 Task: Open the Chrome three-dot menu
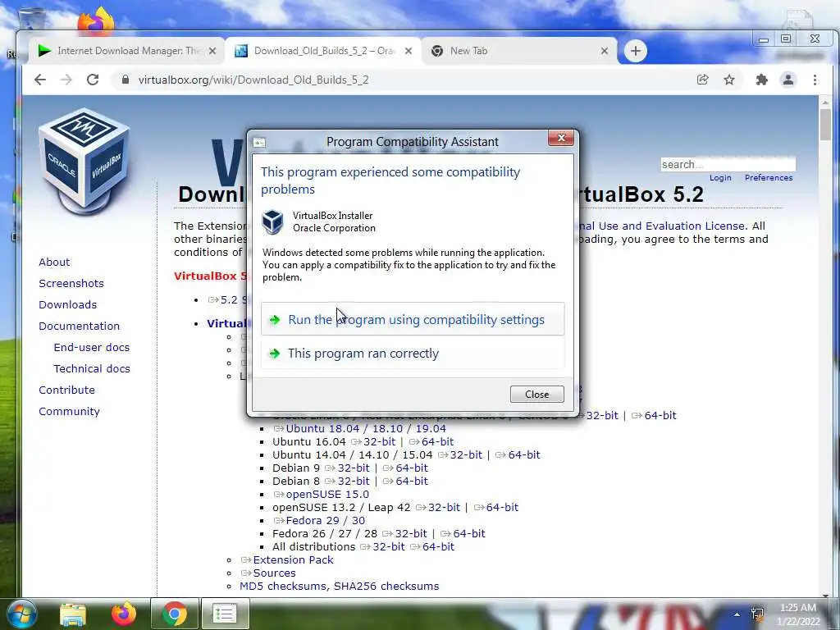click(815, 80)
